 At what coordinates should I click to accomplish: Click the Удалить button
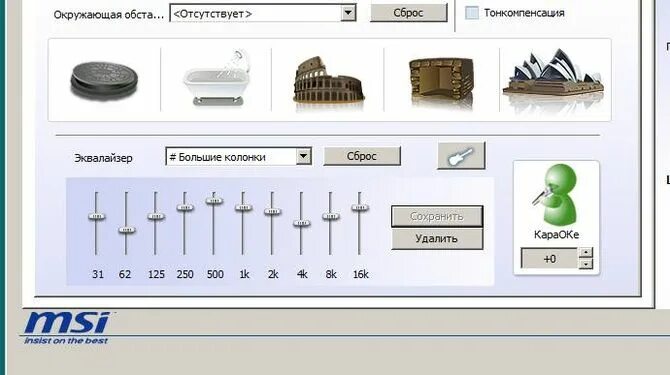(x=437, y=239)
